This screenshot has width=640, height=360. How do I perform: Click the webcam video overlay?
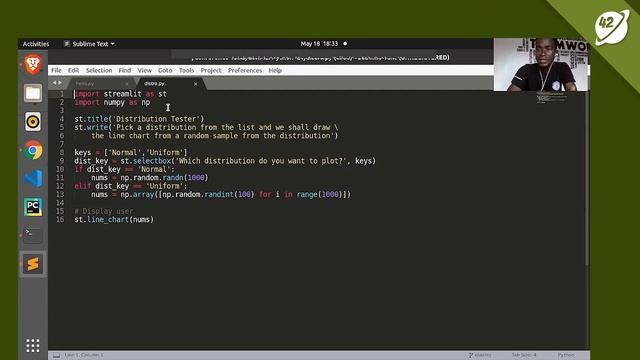pyautogui.click(x=541, y=64)
